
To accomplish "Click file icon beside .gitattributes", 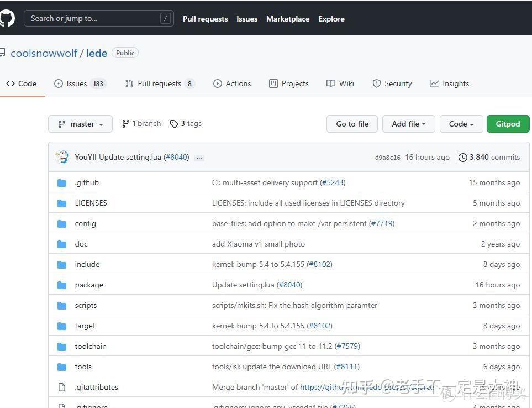I will 62,388.
